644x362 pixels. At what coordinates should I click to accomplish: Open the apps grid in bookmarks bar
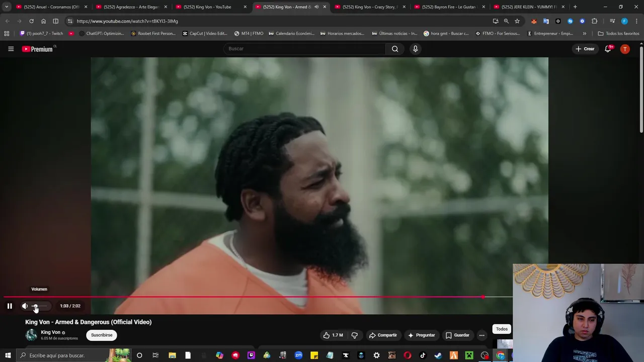(x=7, y=34)
